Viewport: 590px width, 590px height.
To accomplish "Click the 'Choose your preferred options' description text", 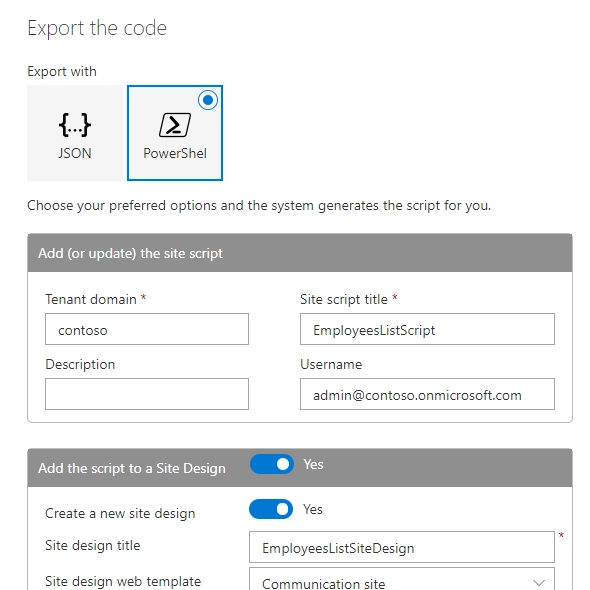I will (259, 205).
